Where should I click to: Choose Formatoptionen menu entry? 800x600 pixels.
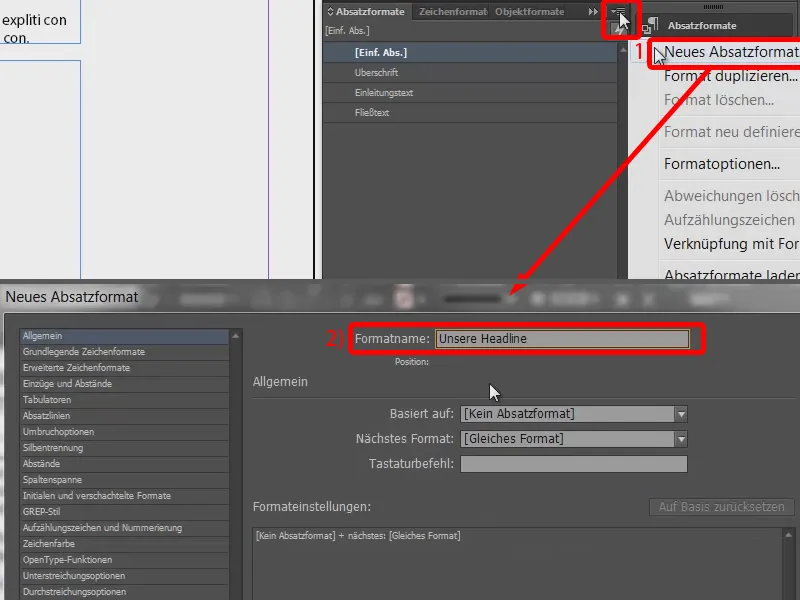[721, 164]
